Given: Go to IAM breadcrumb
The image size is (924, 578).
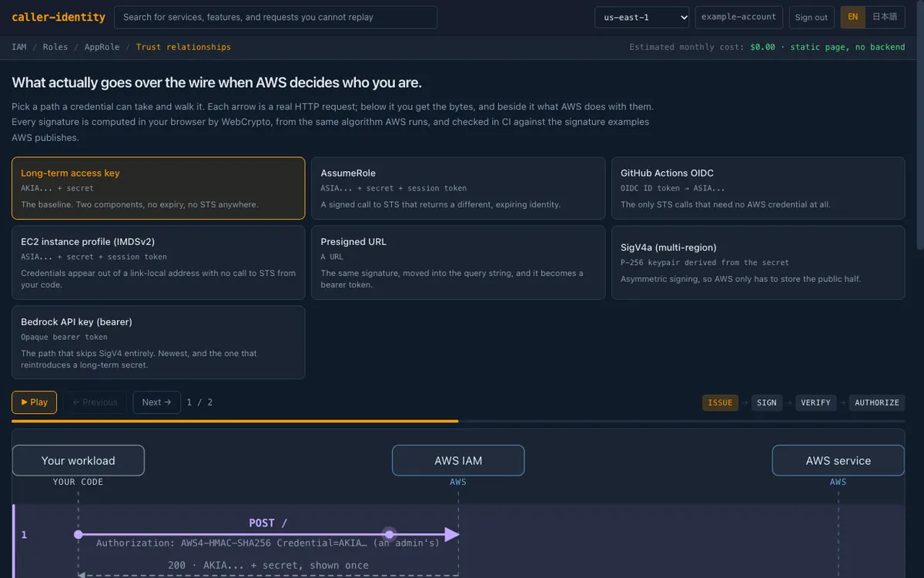Looking at the screenshot, I should [19, 47].
